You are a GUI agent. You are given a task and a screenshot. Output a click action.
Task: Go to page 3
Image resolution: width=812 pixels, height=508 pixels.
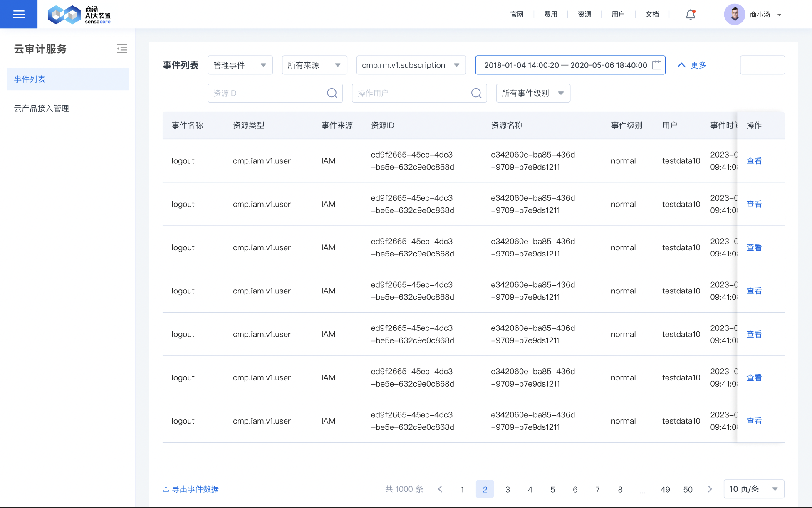(x=507, y=489)
